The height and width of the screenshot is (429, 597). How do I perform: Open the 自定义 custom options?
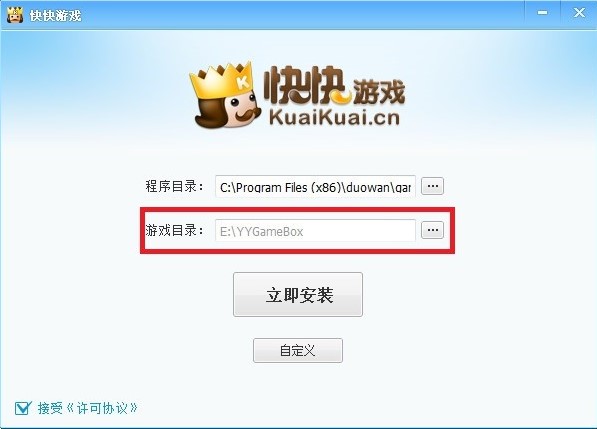pos(298,350)
